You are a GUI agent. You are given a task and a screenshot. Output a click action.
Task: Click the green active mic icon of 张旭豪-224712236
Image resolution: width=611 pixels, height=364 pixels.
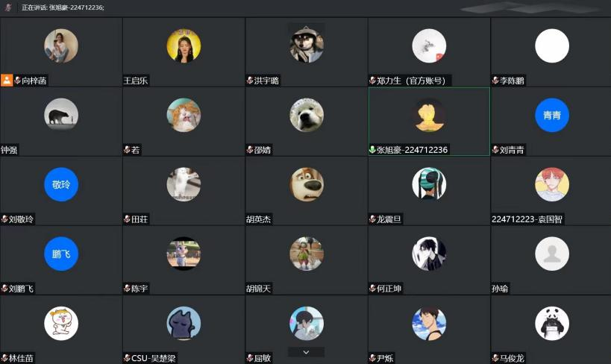[x=372, y=150]
